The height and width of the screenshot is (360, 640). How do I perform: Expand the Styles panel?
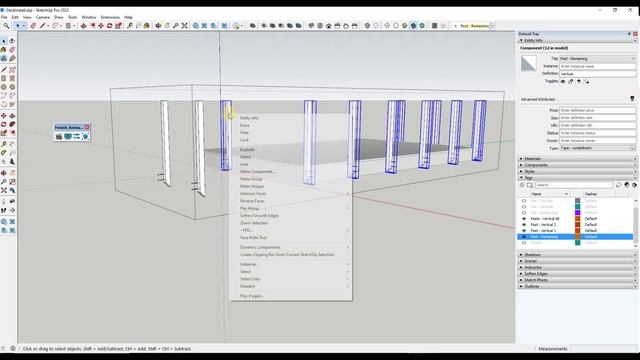(578, 171)
